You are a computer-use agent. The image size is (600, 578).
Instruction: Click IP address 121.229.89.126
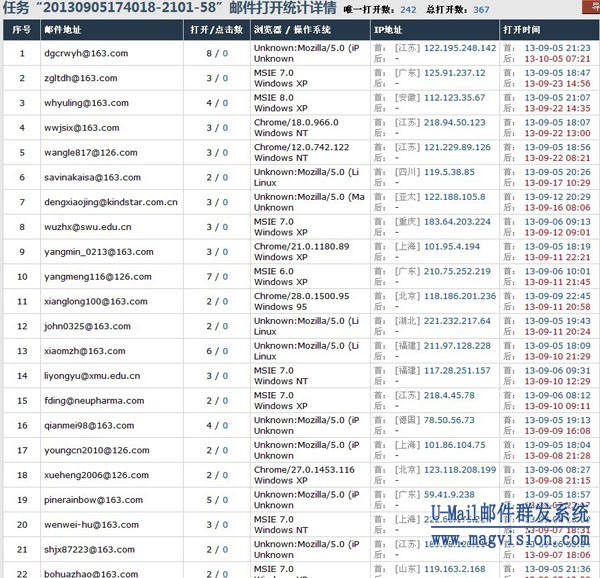tap(457, 147)
